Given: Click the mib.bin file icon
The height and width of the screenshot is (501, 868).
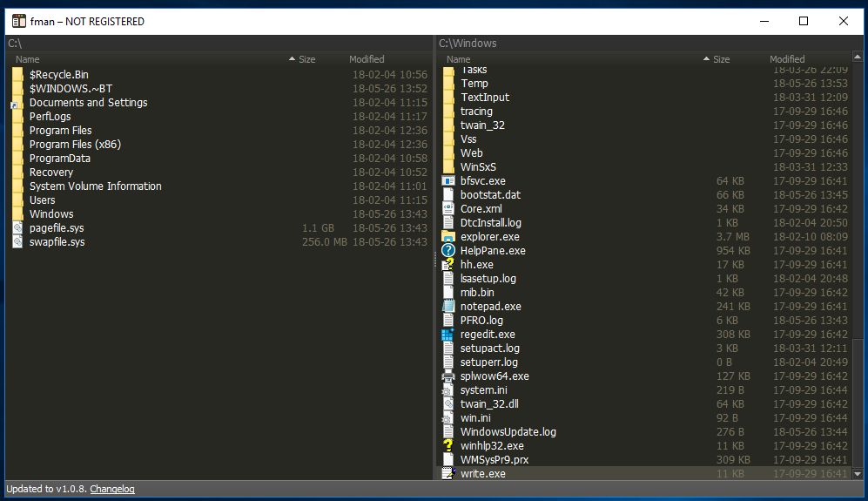Looking at the screenshot, I should [x=448, y=293].
